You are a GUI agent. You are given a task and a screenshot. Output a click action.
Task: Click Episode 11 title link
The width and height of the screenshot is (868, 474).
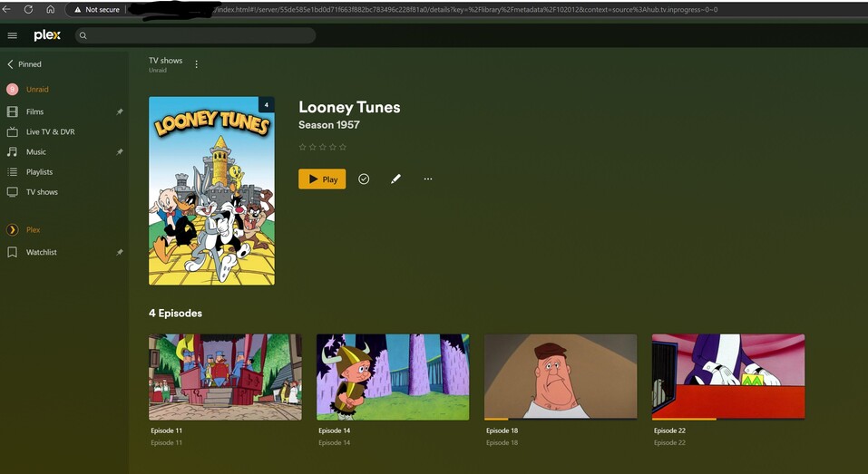167,430
